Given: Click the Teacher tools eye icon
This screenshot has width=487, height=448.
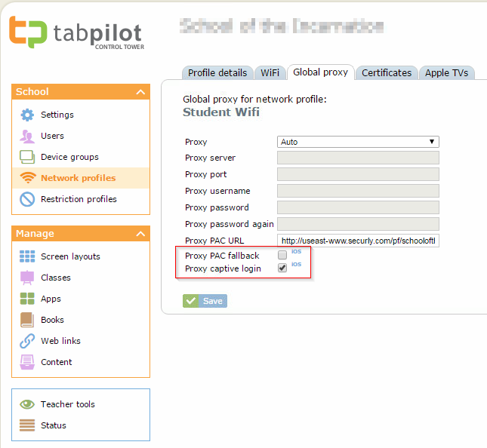Looking at the screenshot, I should tap(27, 404).
